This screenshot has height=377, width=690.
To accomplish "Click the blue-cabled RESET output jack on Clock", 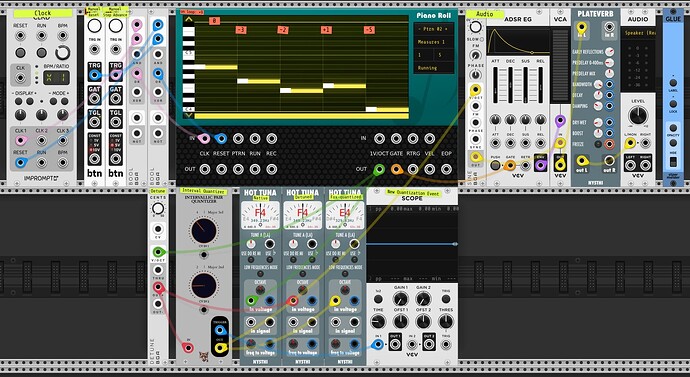I will coord(20,163).
